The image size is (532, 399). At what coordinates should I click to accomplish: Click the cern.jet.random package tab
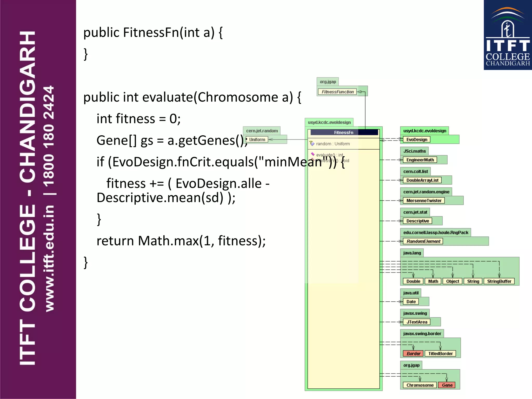coord(262,131)
